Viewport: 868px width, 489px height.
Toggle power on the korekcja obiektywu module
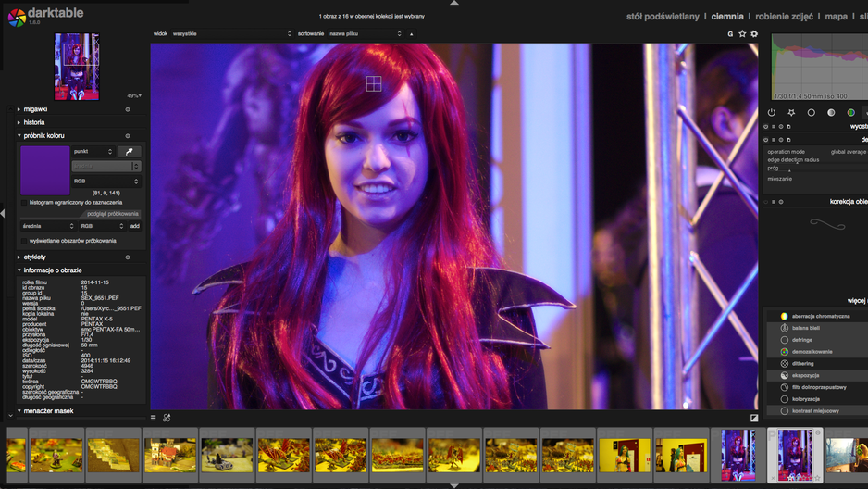click(766, 202)
